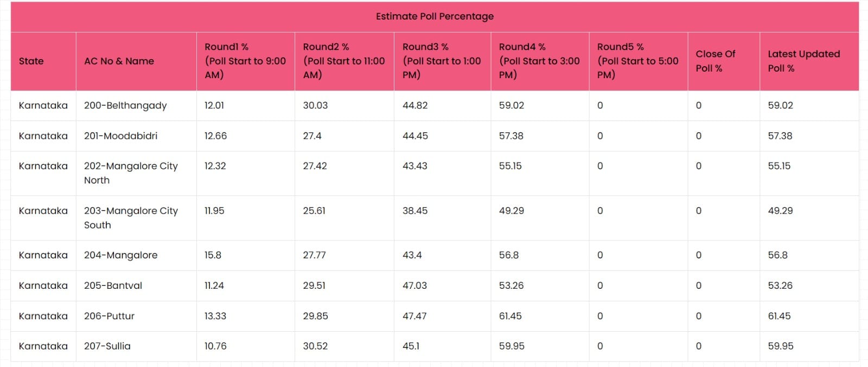Image resolution: width=868 pixels, height=367 pixels.
Task: Click the Round4 % column header
Action: pos(540,61)
